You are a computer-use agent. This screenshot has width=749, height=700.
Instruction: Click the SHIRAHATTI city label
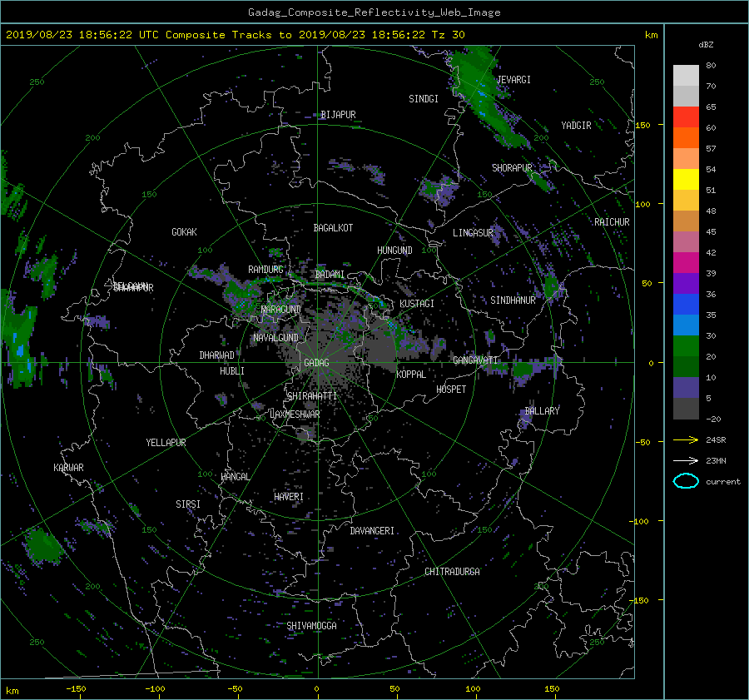tap(312, 396)
